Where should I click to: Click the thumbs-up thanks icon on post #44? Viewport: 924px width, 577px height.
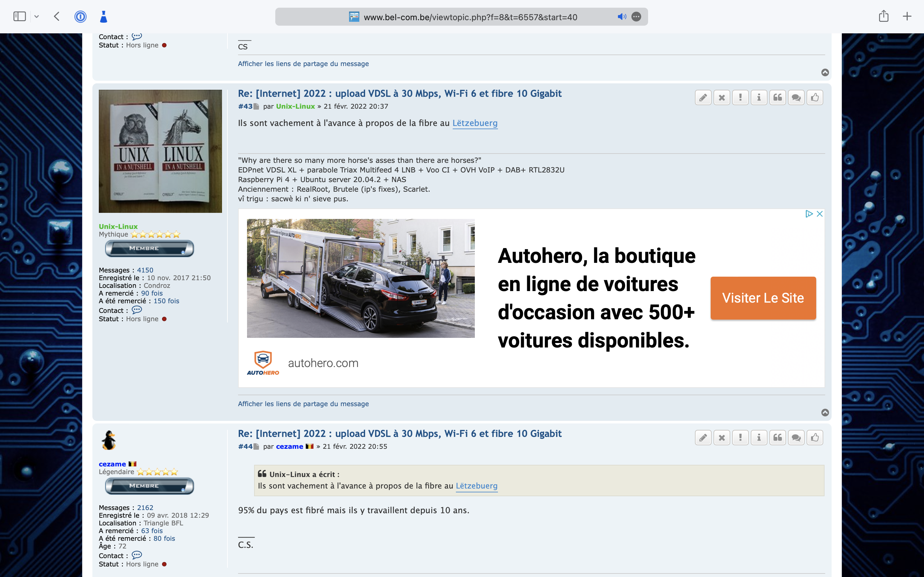[x=815, y=438]
